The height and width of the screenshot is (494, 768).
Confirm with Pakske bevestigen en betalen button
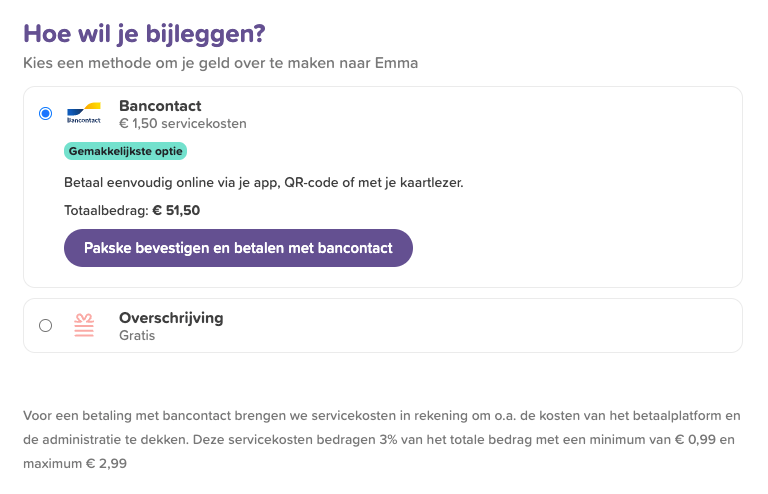pos(238,248)
